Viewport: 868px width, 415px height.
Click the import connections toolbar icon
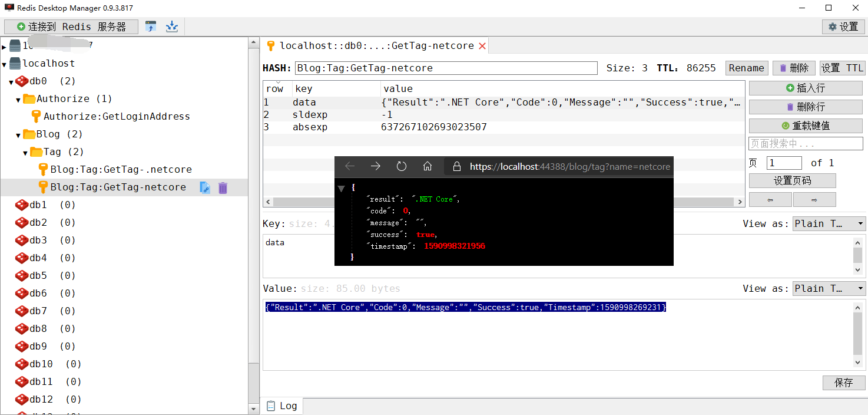click(x=151, y=27)
